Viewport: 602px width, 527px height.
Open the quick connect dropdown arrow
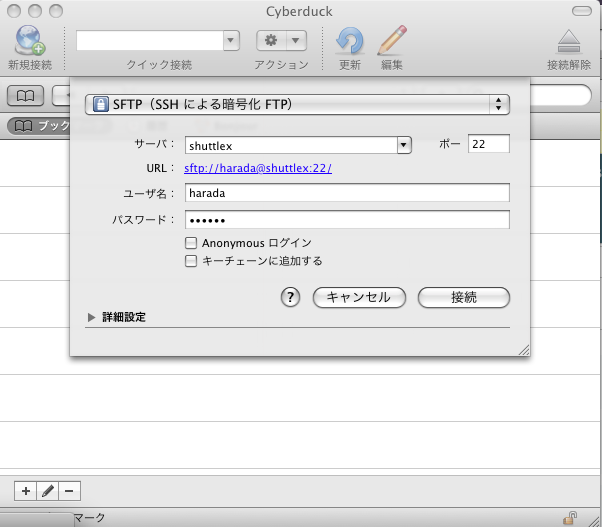(x=231, y=40)
